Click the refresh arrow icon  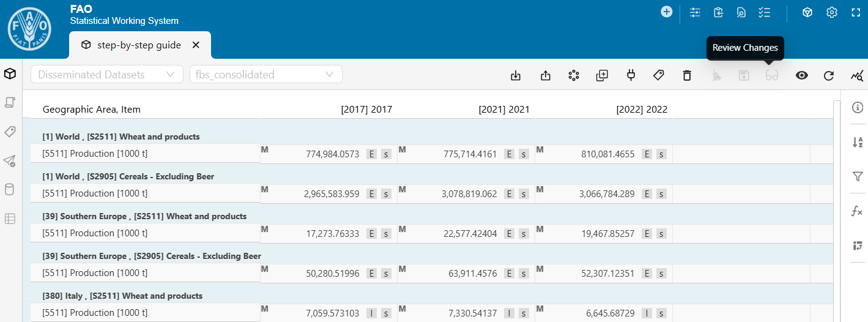(829, 75)
